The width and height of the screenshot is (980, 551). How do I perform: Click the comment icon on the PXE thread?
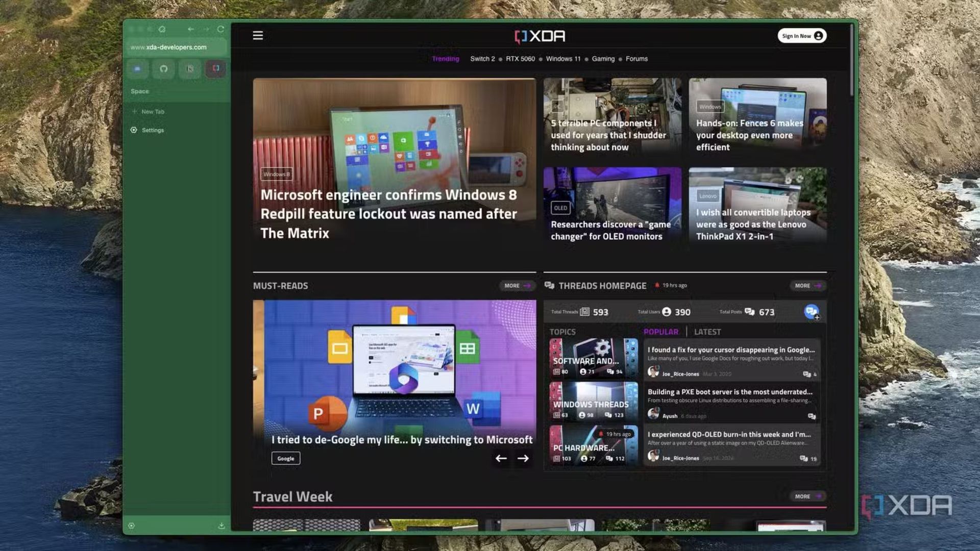click(812, 416)
